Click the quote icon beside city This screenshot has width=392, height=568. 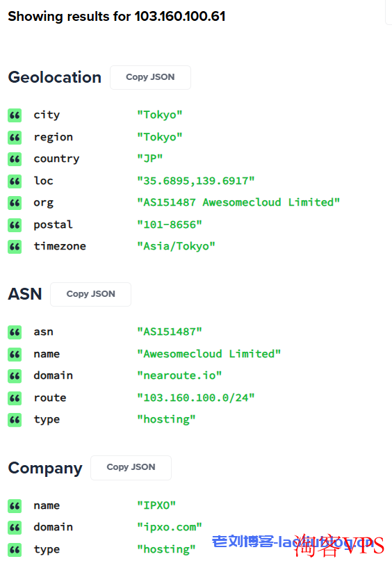15,115
